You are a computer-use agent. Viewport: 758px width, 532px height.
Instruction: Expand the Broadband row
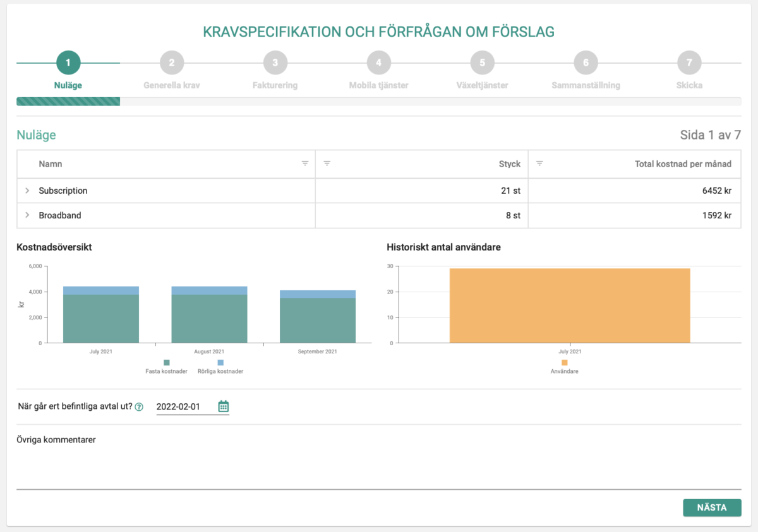tap(27, 215)
